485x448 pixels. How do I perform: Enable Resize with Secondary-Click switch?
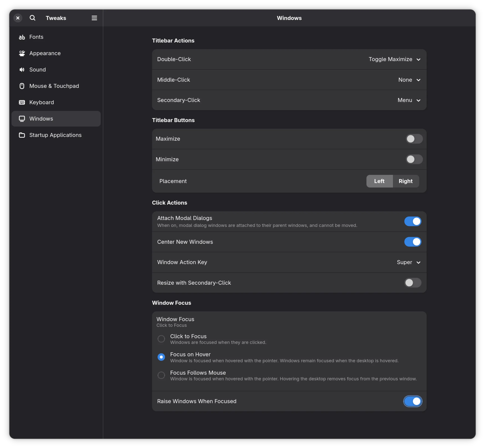413,283
